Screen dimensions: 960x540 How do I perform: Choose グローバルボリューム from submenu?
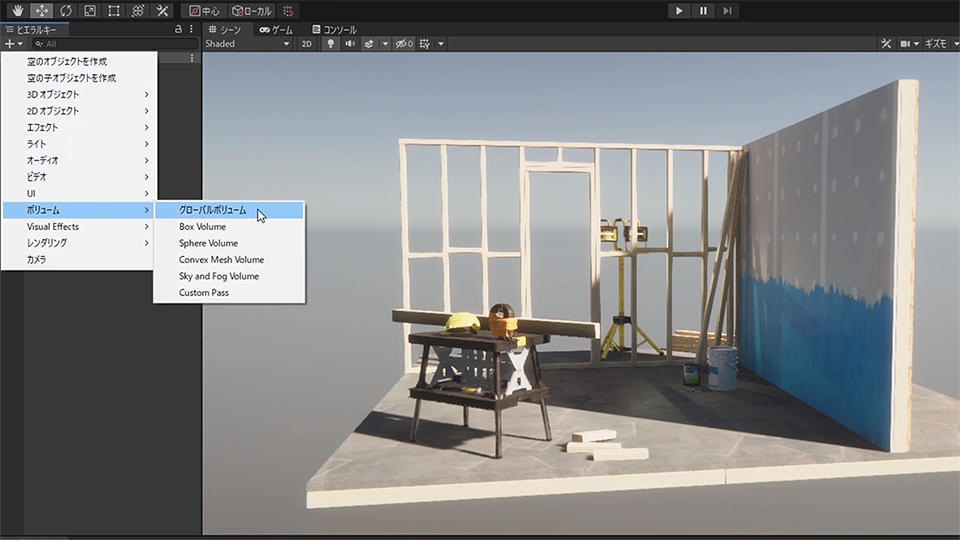[212, 210]
